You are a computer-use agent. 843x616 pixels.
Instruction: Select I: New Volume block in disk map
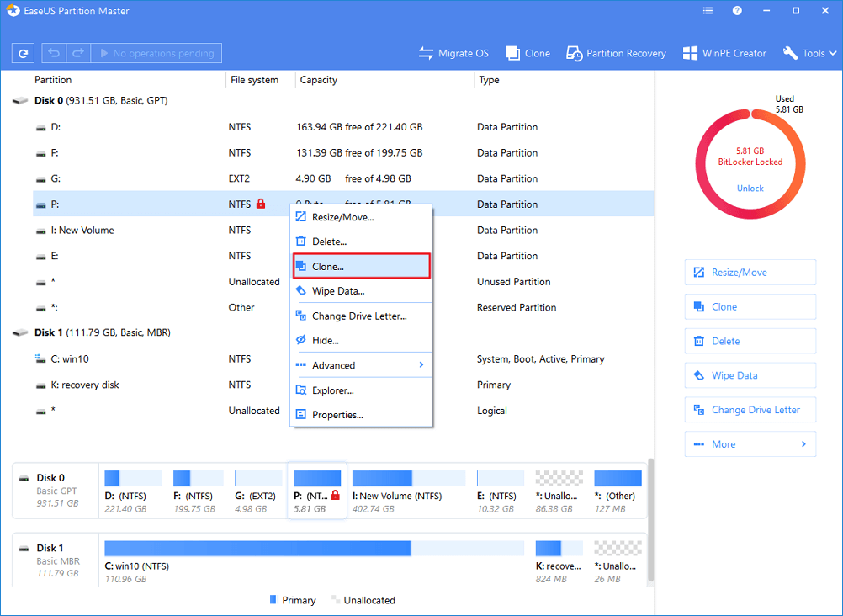point(409,491)
